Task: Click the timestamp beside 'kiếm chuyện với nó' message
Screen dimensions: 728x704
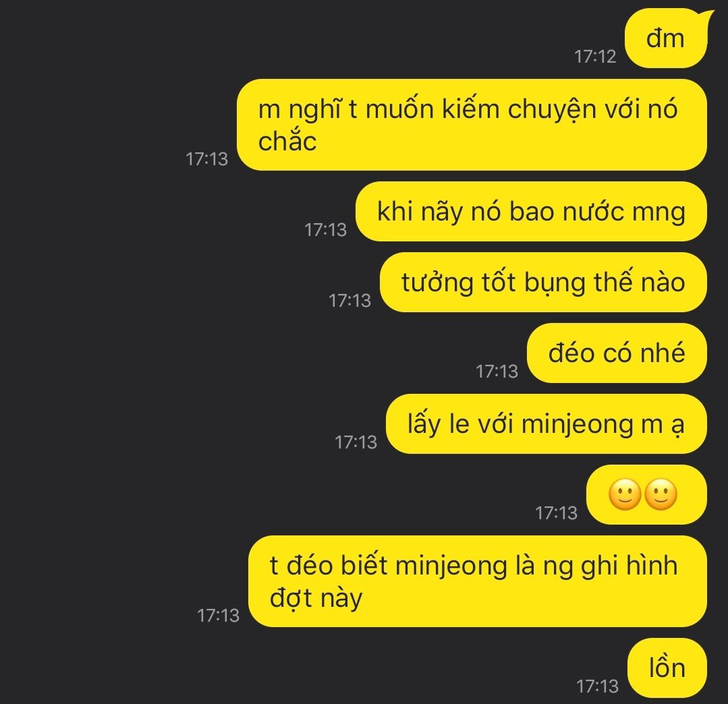Action: [207, 159]
